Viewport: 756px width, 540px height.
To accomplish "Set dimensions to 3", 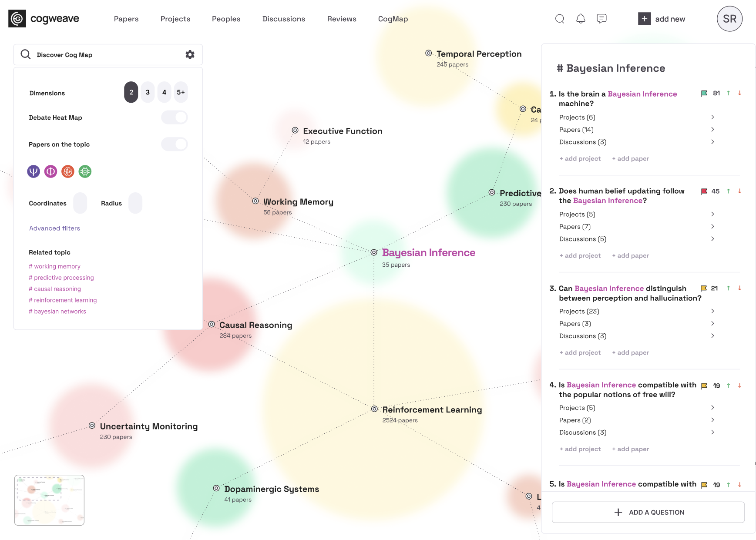I will [148, 92].
